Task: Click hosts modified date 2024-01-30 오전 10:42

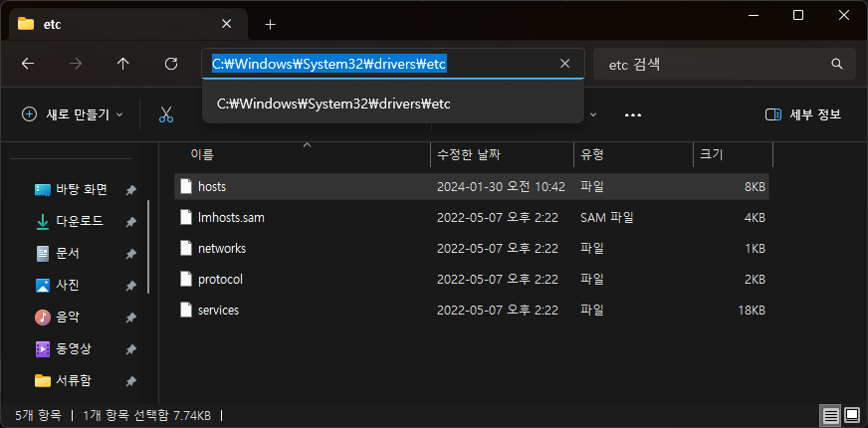Action: tap(501, 186)
